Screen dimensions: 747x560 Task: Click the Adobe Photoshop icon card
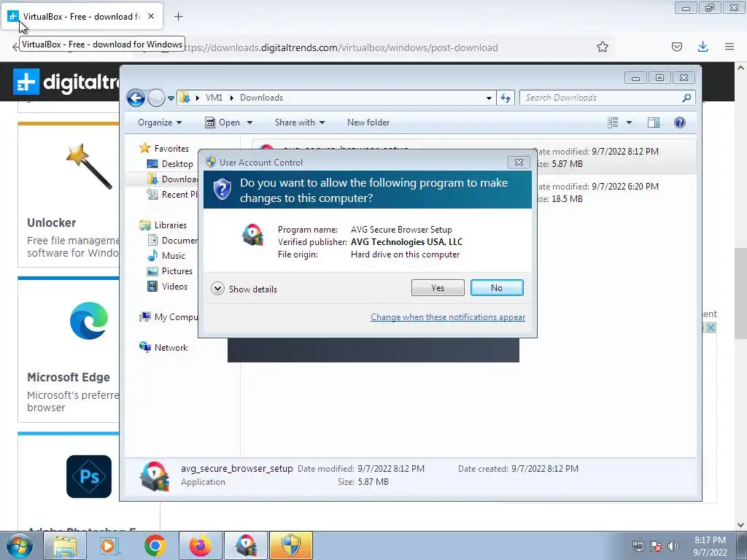click(89, 476)
